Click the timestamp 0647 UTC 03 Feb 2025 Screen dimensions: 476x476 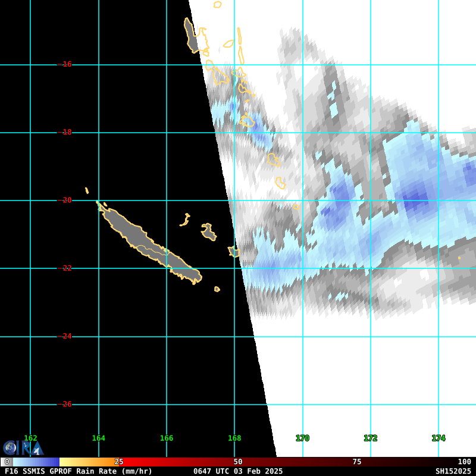238,471
